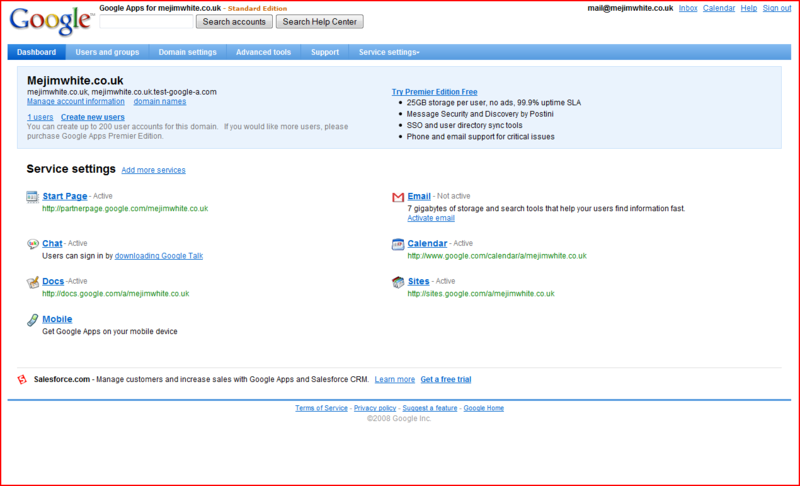Image resolution: width=800 pixels, height=486 pixels.
Task: Open the sites.google.com URL
Action: point(481,294)
